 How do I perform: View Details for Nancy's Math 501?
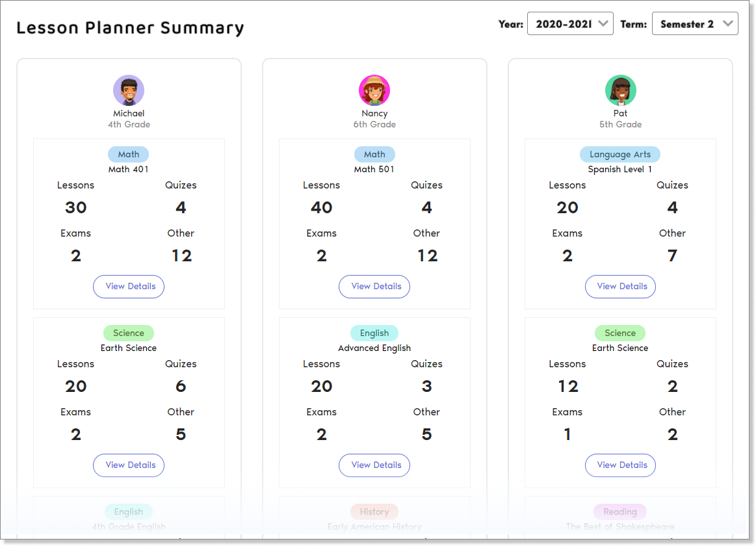pos(374,286)
